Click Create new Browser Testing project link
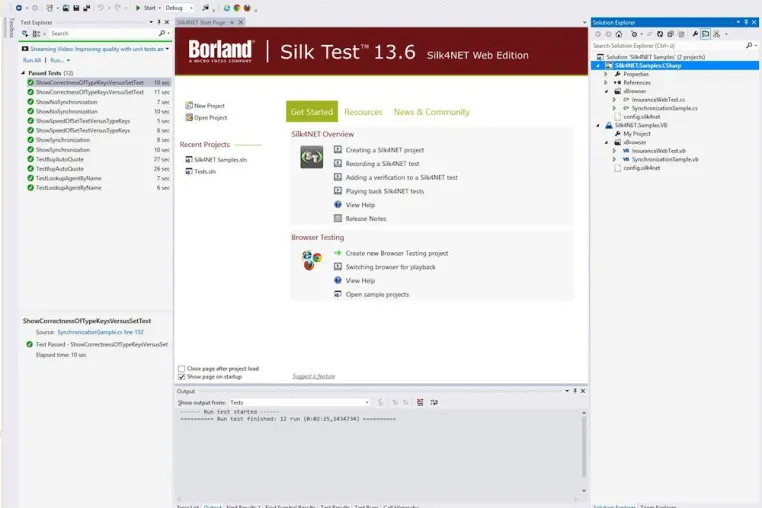762x508 pixels. (397, 253)
